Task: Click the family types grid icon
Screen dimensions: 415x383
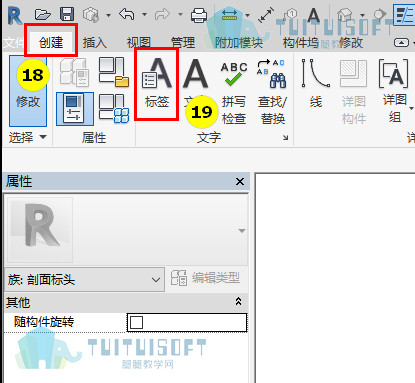Action: (114, 109)
